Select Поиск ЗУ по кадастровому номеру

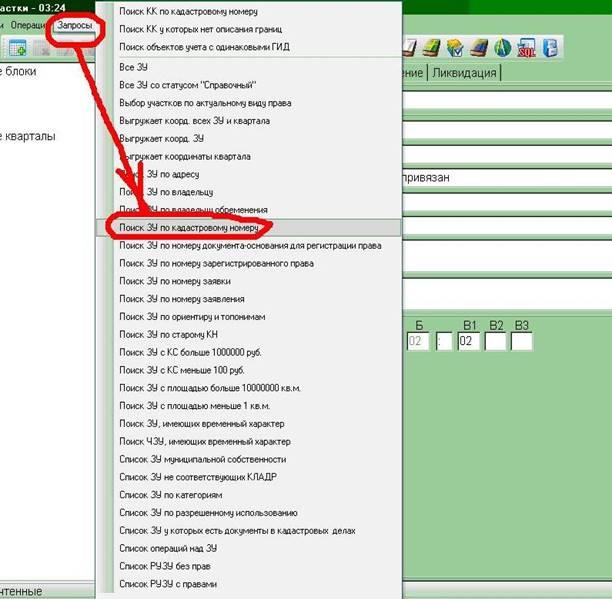pyautogui.click(x=194, y=228)
